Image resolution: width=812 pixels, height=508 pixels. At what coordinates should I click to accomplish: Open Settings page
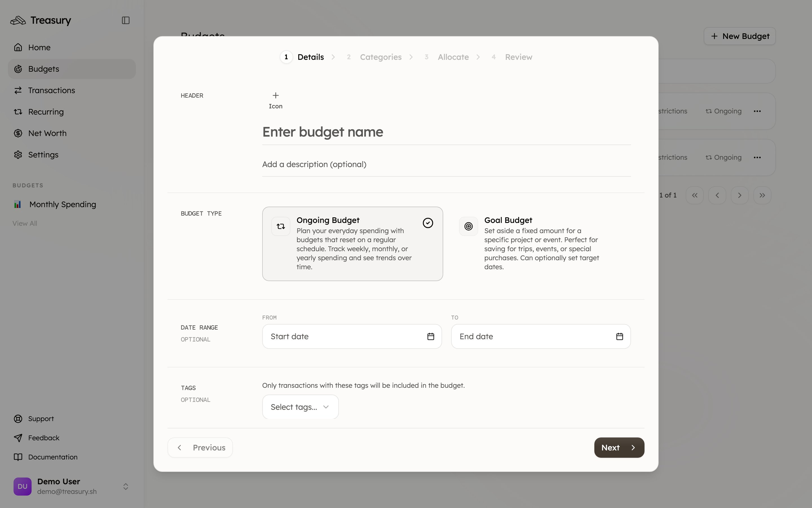point(72,155)
